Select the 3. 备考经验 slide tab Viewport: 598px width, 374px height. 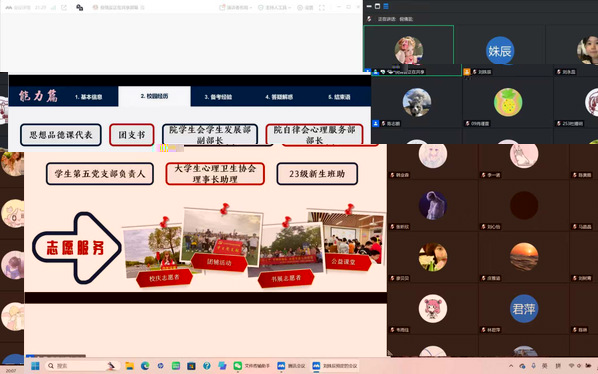coord(218,97)
